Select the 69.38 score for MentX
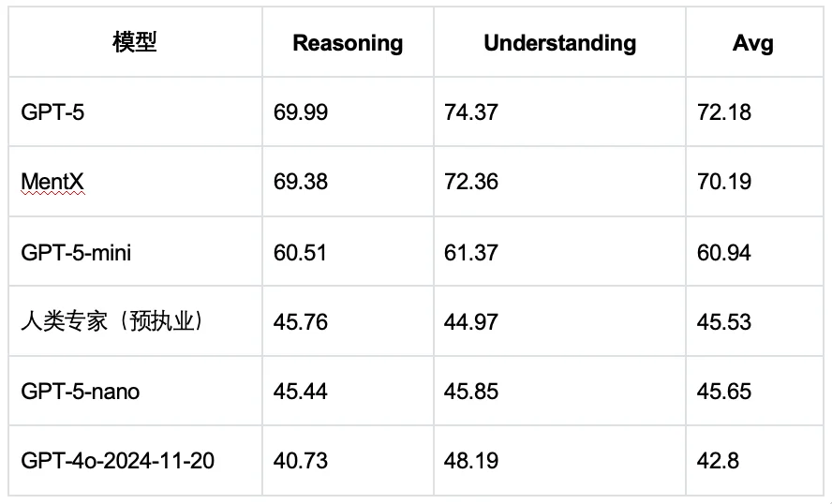The width and height of the screenshot is (832, 504). pos(301,182)
